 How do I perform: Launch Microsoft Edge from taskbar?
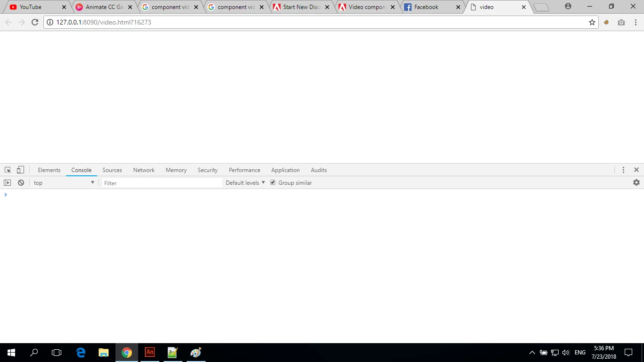coord(81,353)
